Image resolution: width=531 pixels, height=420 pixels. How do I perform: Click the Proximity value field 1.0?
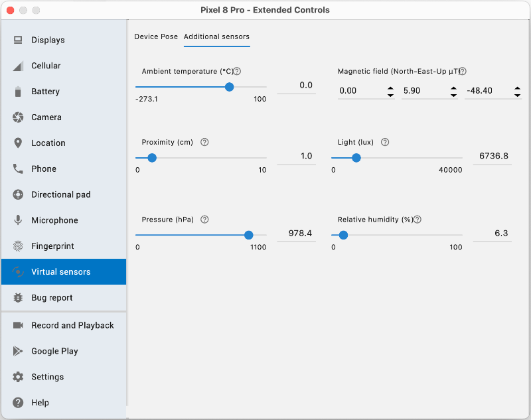pos(296,157)
